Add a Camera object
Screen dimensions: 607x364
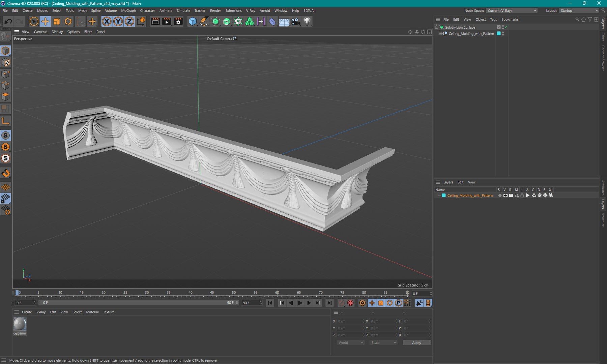pyautogui.click(x=295, y=22)
